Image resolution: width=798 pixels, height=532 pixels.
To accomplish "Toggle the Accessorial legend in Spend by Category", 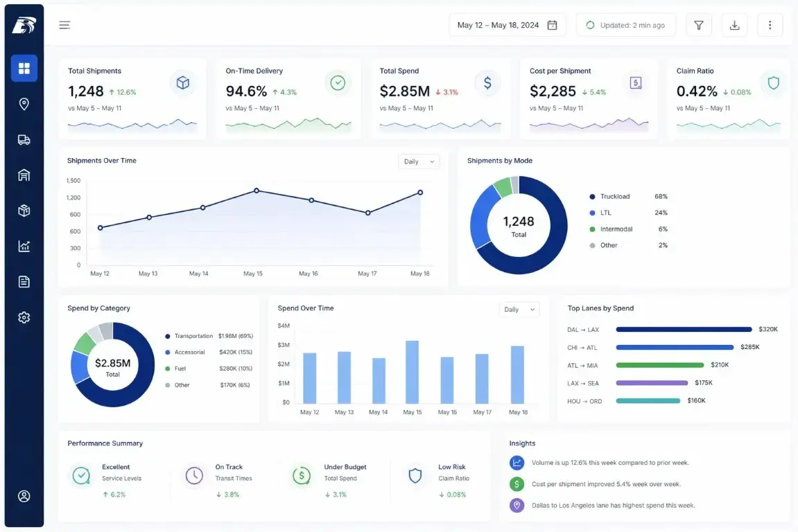I will (189, 353).
